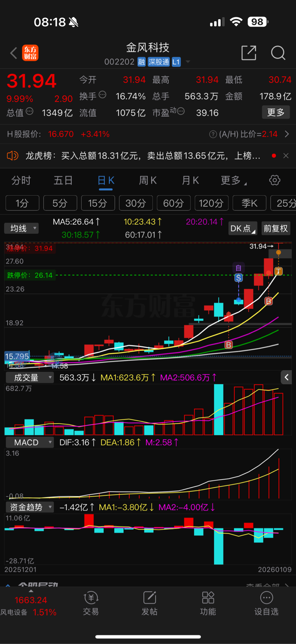Open the 资金趋势 indicator dropdown

tap(29, 507)
